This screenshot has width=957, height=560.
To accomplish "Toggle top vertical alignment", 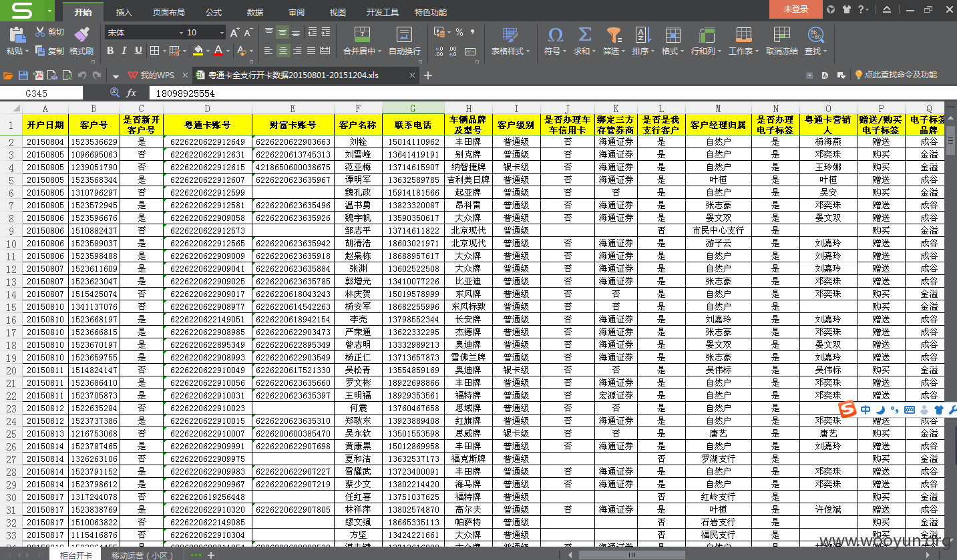I will (268, 32).
